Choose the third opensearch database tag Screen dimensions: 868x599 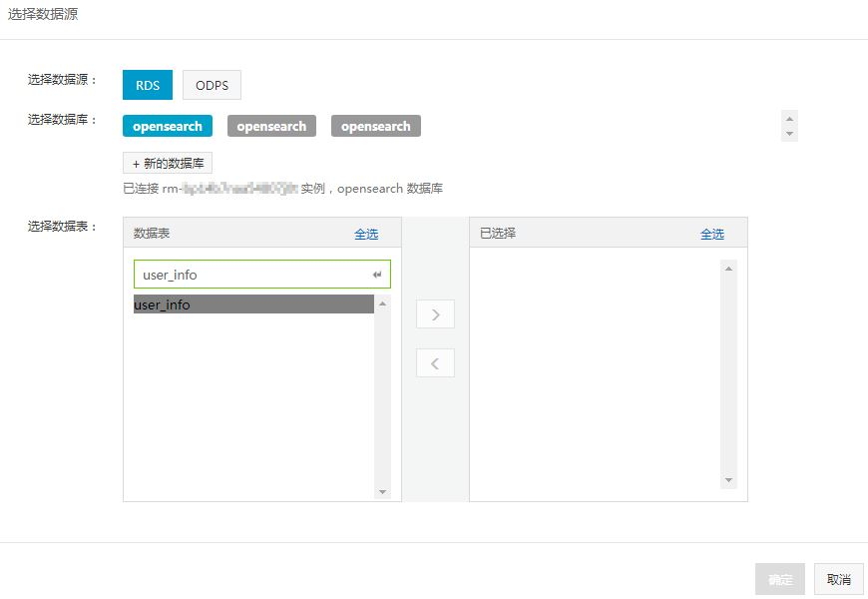click(376, 126)
